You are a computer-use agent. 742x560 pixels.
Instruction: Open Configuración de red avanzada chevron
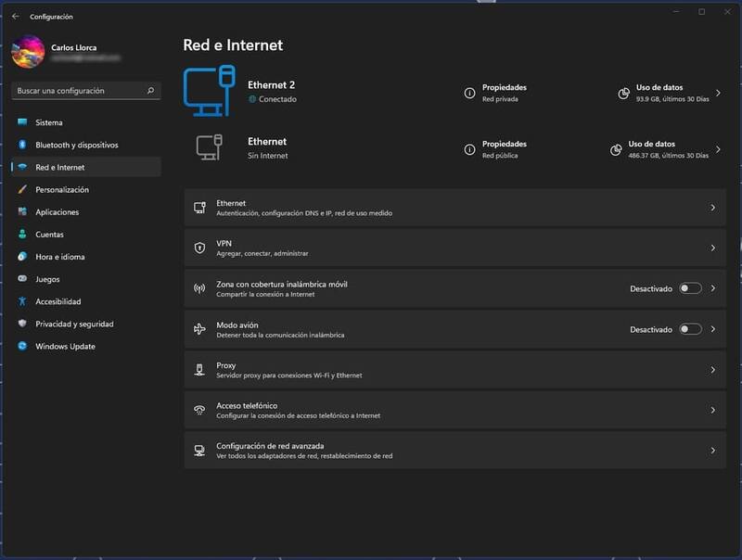click(712, 451)
